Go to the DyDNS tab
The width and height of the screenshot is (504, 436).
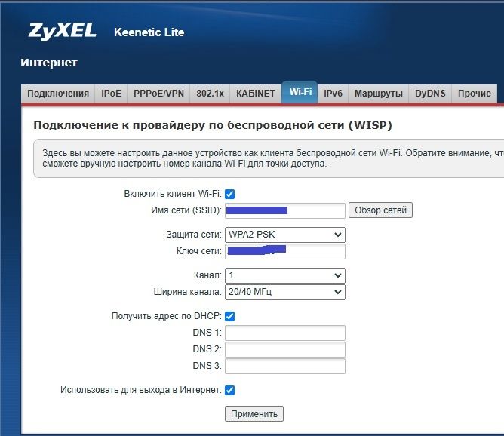[x=430, y=94]
